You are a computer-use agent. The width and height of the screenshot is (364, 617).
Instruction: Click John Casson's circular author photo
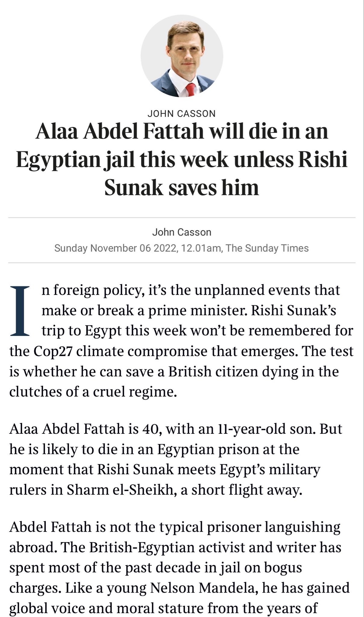182,56
